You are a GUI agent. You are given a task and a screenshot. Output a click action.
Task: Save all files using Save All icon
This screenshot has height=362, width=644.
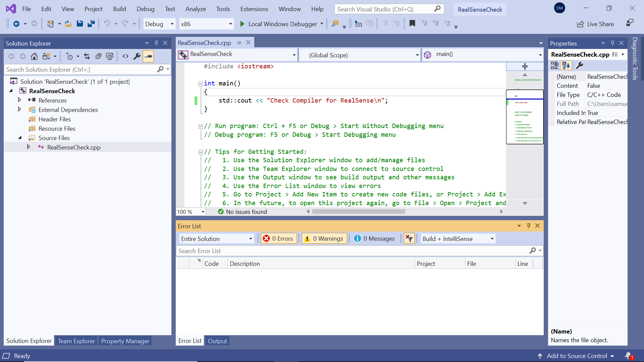coord(91,23)
